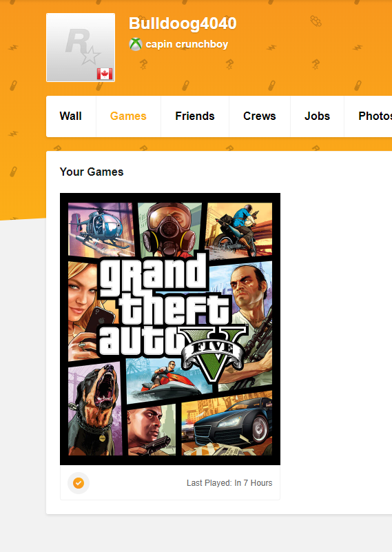Image resolution: width=392 pixels, height=552 pixels.
Task: Click the capin crunchboy gamertag
Action: [187, 44]
